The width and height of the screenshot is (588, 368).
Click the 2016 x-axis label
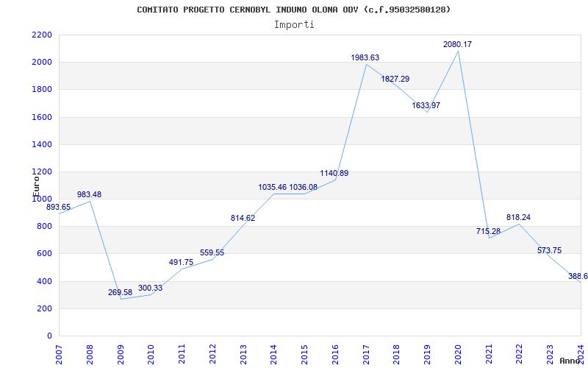(x=335, y=354)
